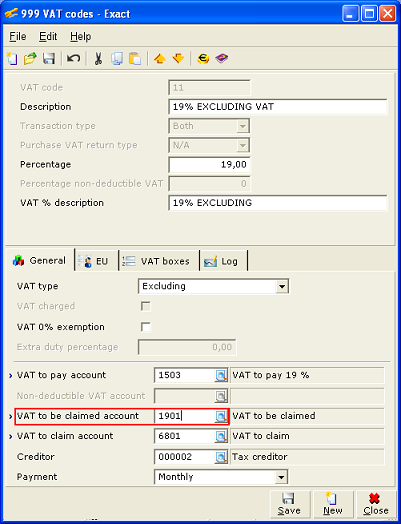This screenshot has height=524, width=401.
Task: Click the Paste clipboard toolbar icon
Action: 135,59
